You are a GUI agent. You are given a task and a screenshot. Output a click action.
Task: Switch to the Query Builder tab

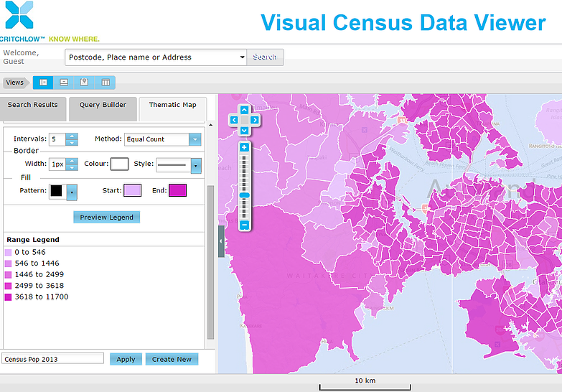(103, 108)
